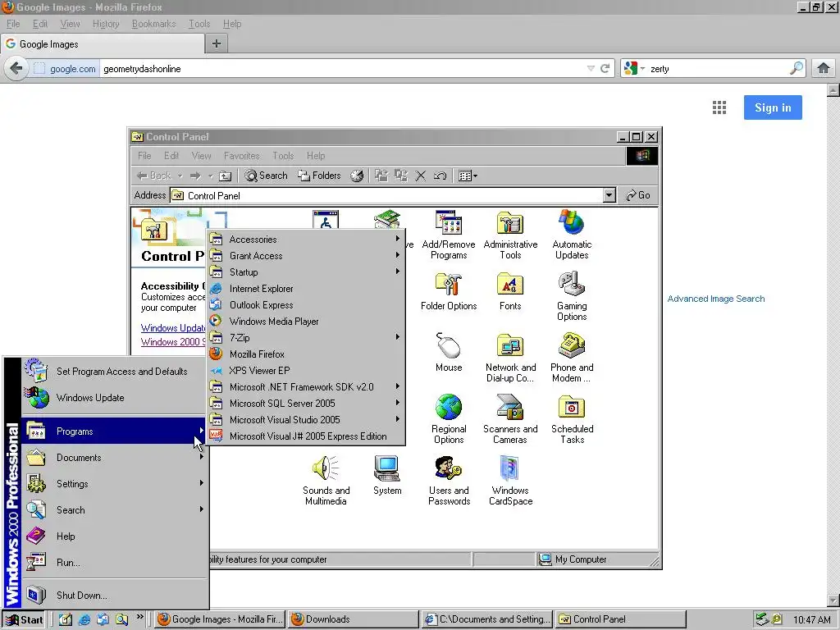840x630 pixels.
Task: Expand Microsoft SQL Server 2005 submenu
Action: (305, 404)
